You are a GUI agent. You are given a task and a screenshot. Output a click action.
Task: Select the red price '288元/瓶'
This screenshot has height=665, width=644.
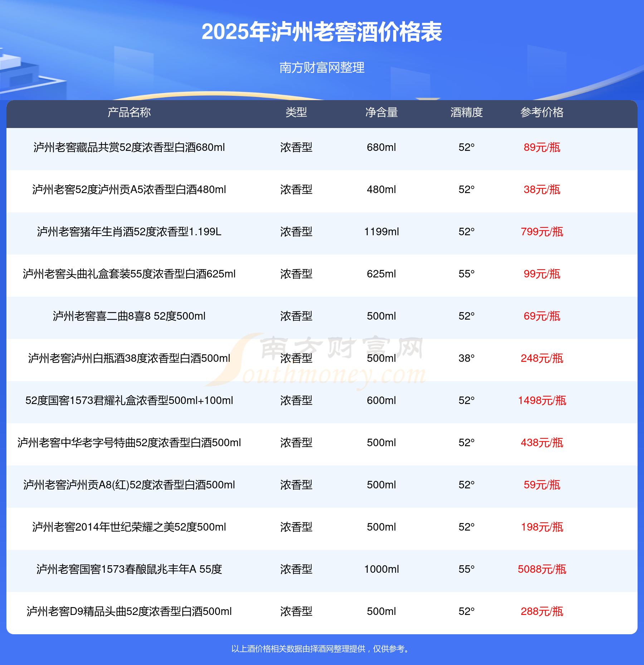coord(542,611)
